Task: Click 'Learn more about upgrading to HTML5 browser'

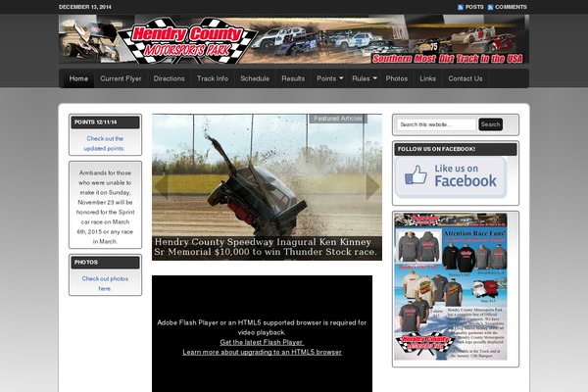Action: pos(262,352)
